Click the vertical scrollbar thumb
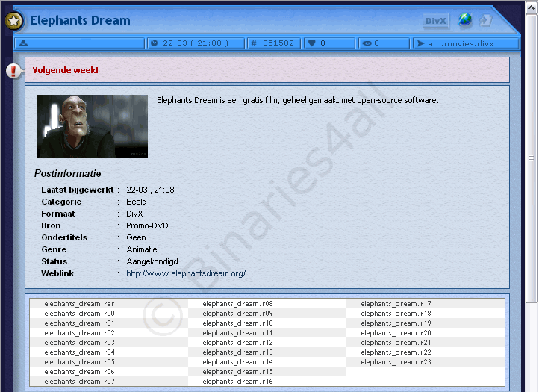Image resolution: width=539 pixels, height=392 pixels. point(532,158)
